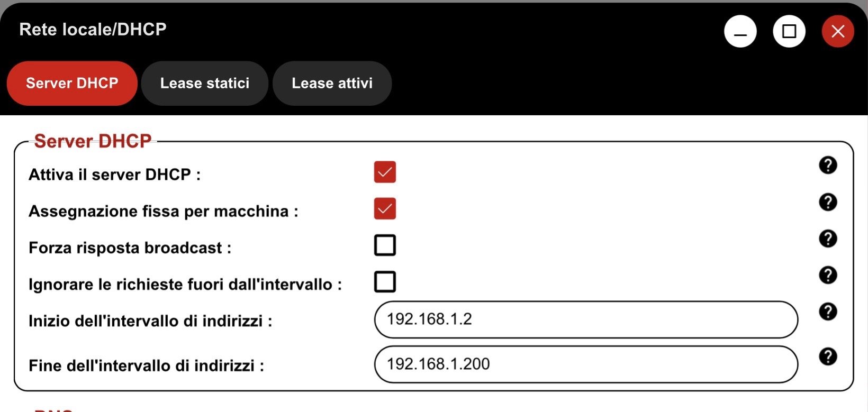Maximize the Rete locale/DHCP window
The height and width of the screenshot is (412, 868).
(789, 32)
